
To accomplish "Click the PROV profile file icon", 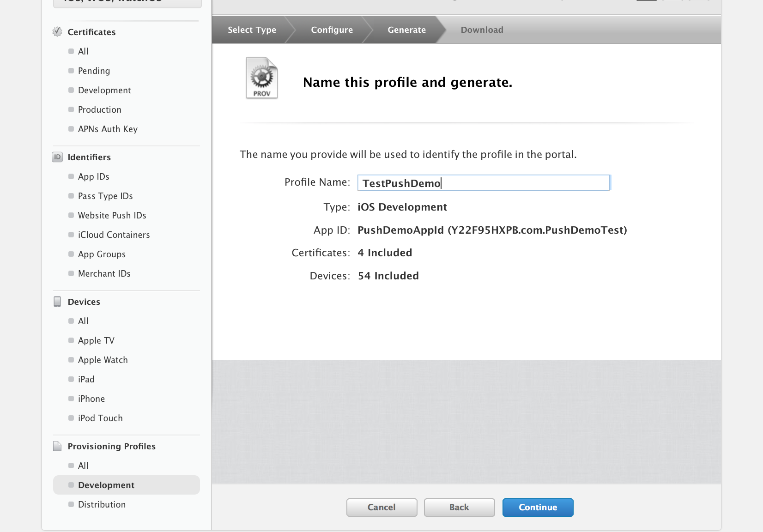I will tap(261, 78).
